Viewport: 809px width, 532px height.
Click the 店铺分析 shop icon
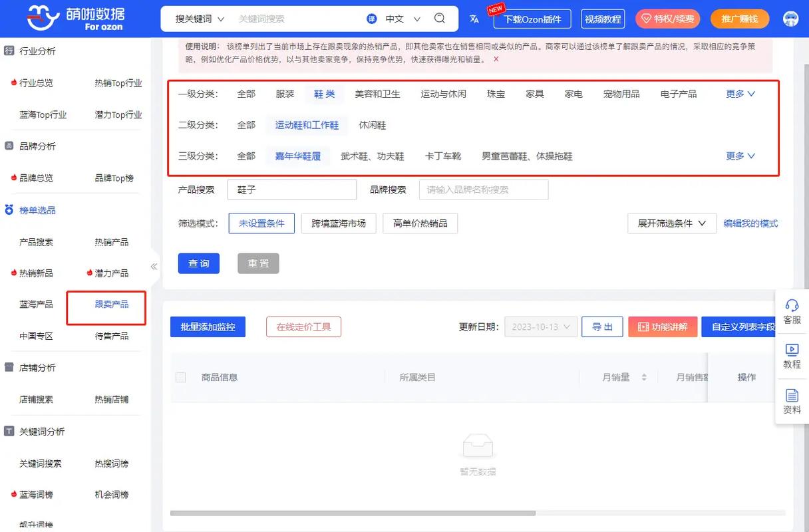tap(9, 367)
